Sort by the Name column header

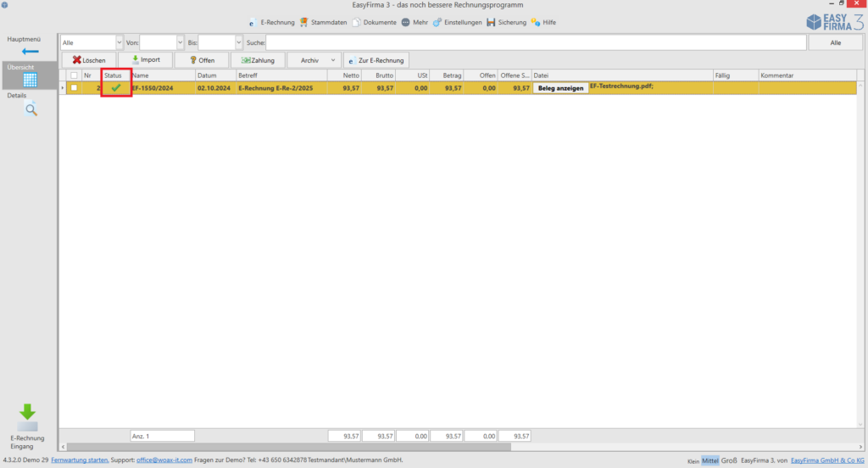pyautogui.click(x=163, y=75)
